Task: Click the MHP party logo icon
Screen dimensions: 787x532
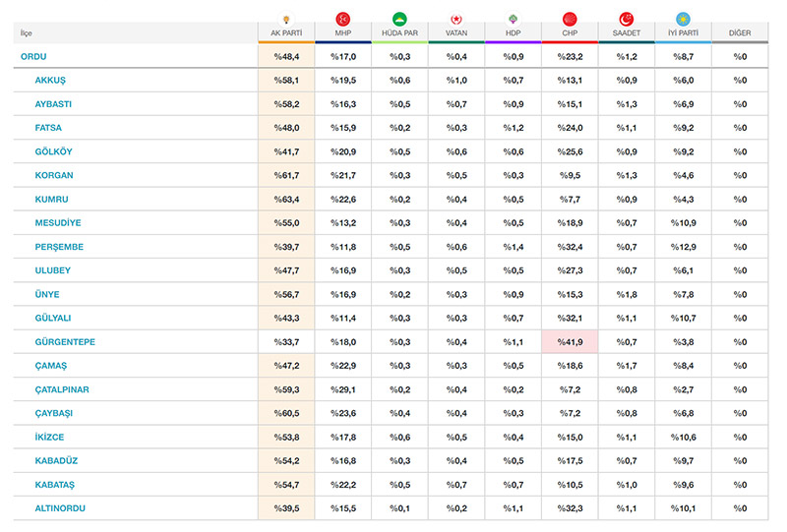Action: [x=343, y=19]
